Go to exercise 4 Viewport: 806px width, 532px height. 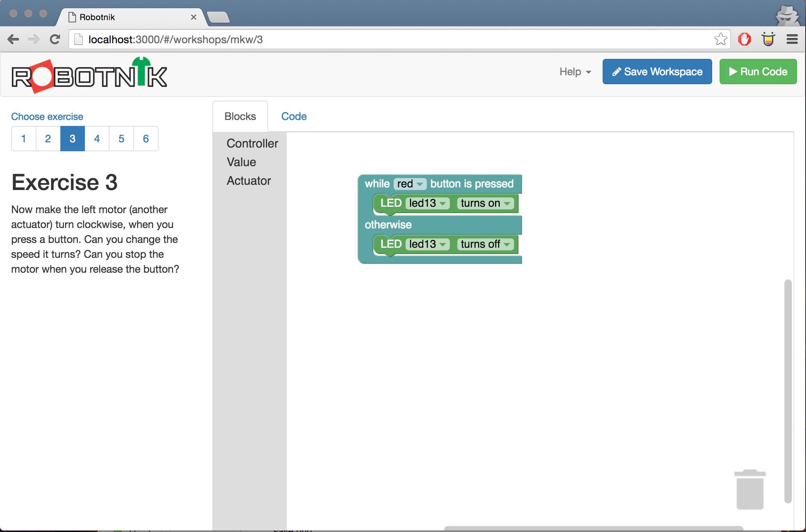coord(97,139)
